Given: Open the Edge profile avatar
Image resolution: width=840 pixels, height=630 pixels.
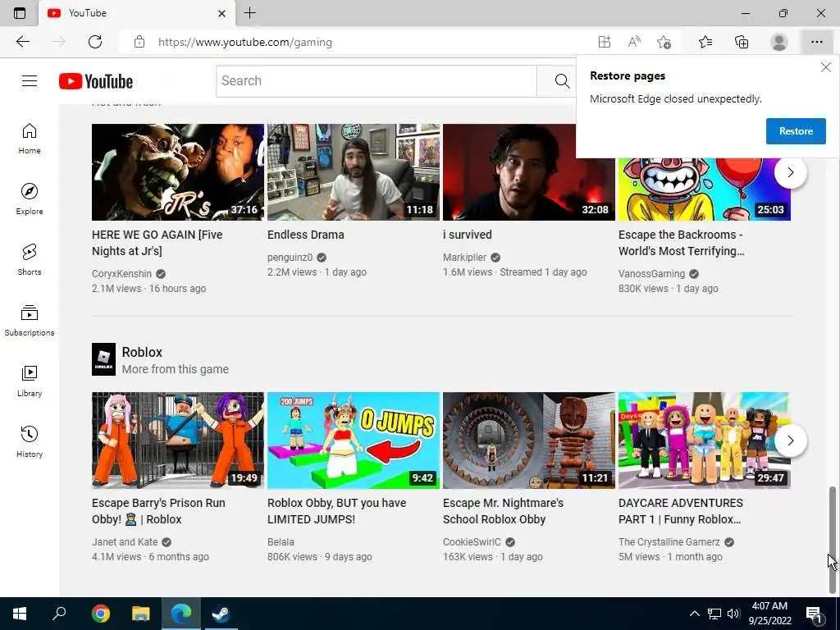Looking at the screenshot, I should (779, 42).
